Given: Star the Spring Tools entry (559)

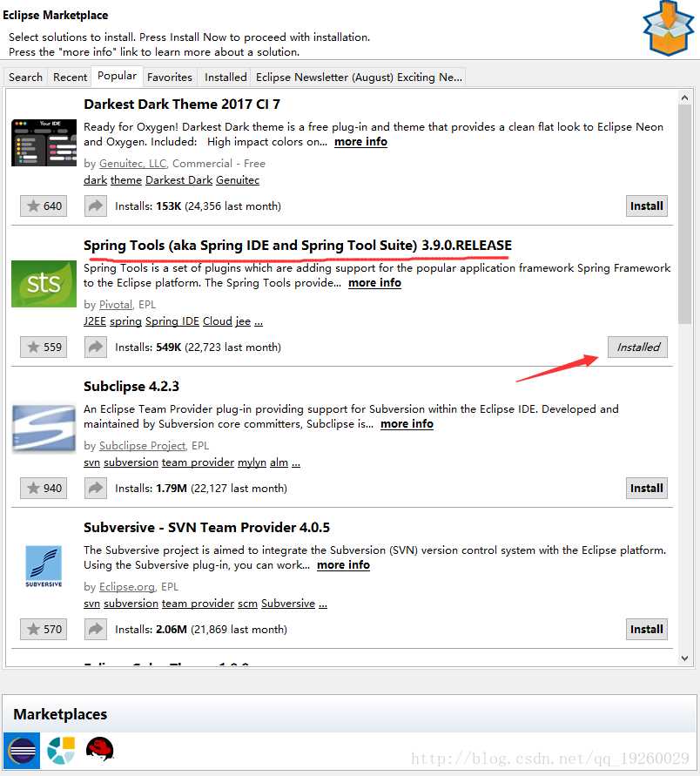Looking at the screenshot, I should [44, 348].
